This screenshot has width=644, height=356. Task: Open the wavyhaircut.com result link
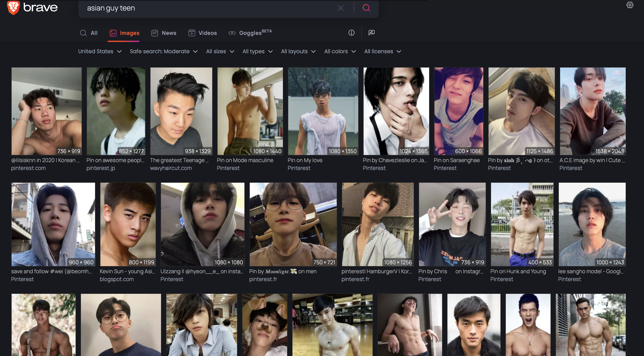click(x=171, y=168)
